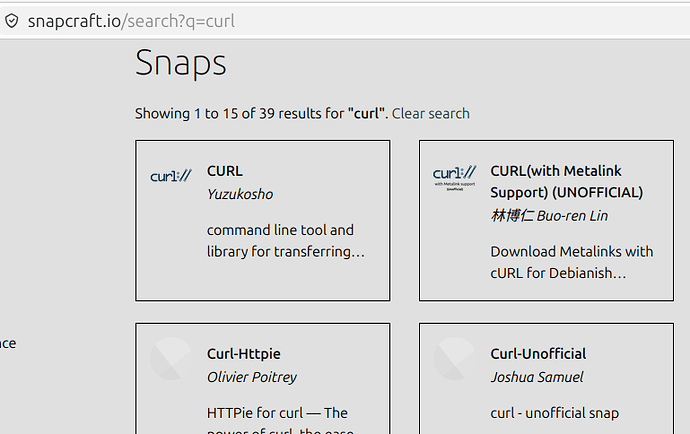This screenshot has height=434, width=690.
Task: Click the Yuzukosho publisher name
Action: click(x=240, y=194)
